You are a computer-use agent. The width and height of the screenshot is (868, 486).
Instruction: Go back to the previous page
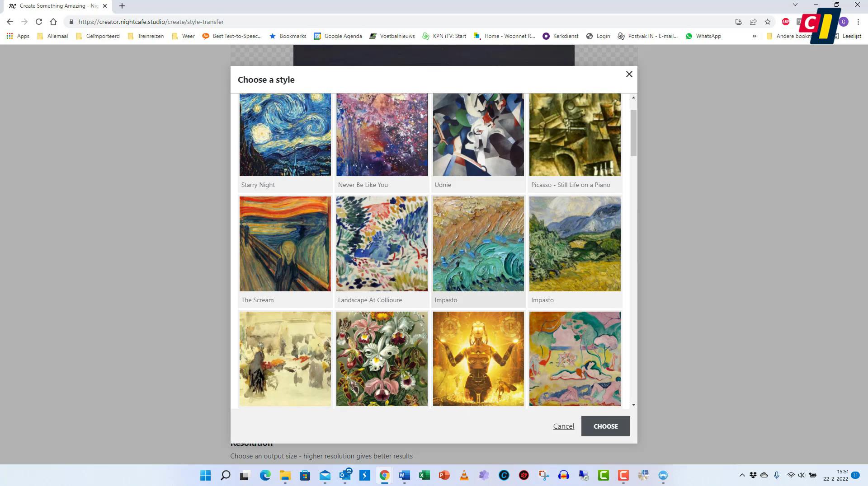(x=10, y=22)
